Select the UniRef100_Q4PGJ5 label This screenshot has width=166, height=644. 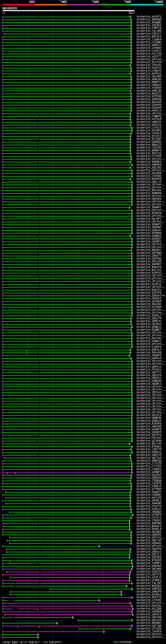149,358
